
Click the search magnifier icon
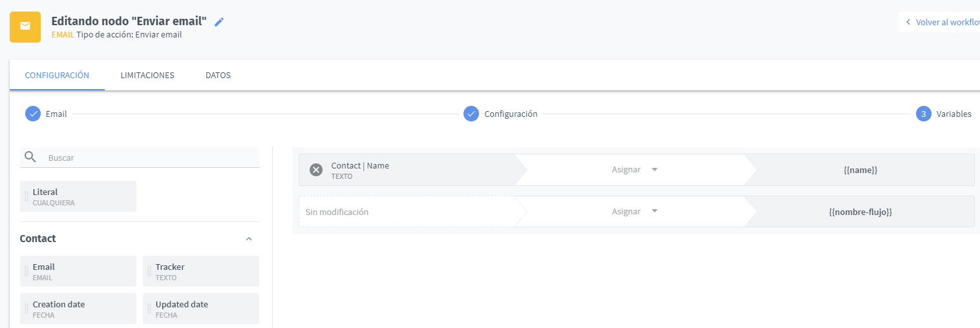pyautogui.click(x=30, y=157)
